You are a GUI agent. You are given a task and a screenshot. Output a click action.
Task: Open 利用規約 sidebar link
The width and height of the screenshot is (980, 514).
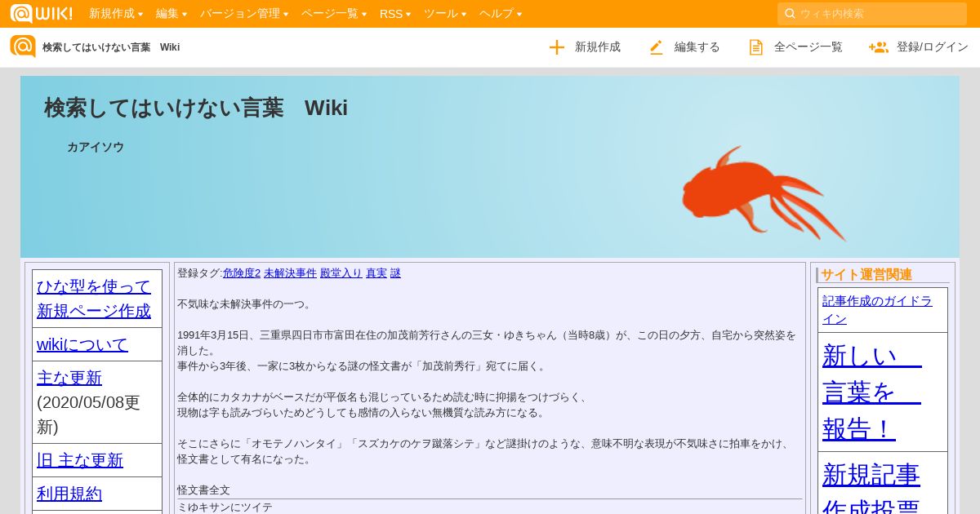[69, 494]
